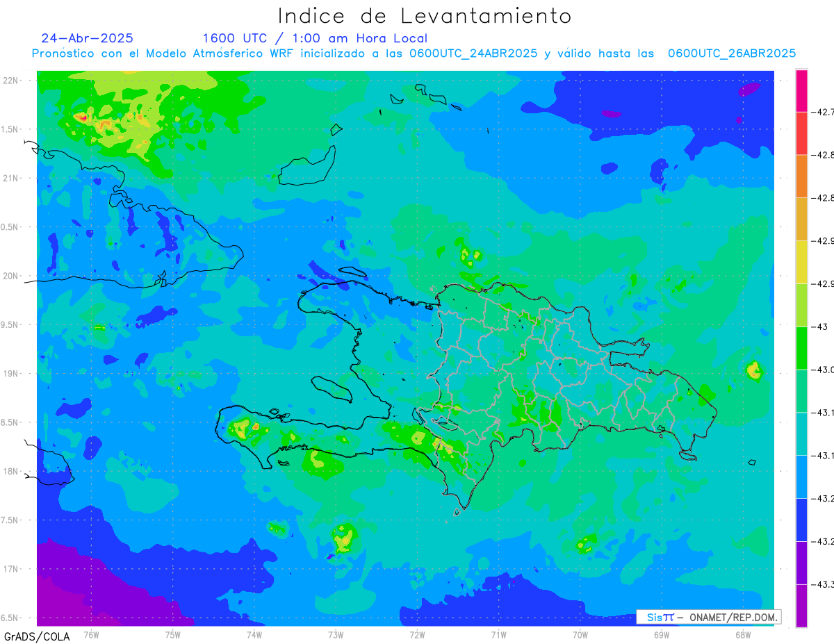Select the purple swatch at the legend bottom

tap(801, 605)
